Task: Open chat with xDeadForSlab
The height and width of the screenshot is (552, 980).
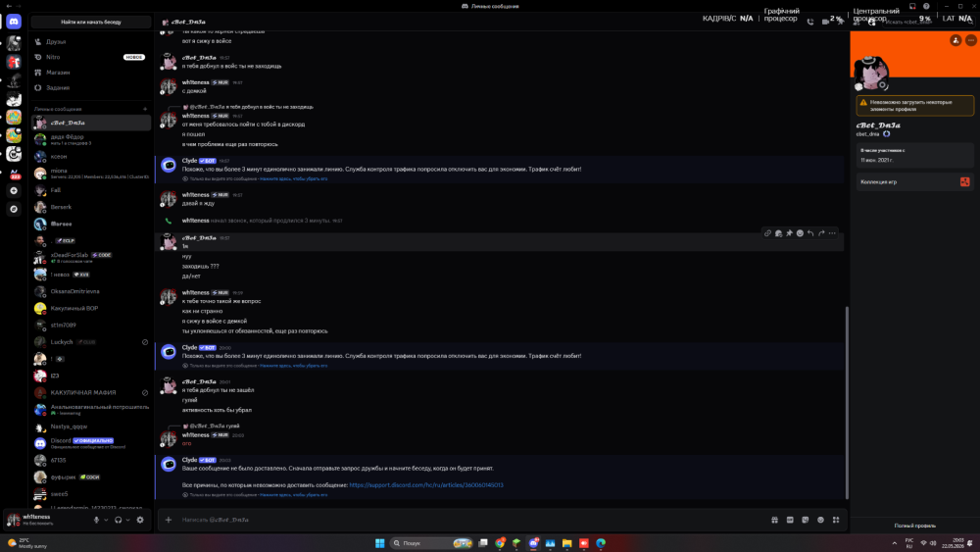Action: pos(90,258)
